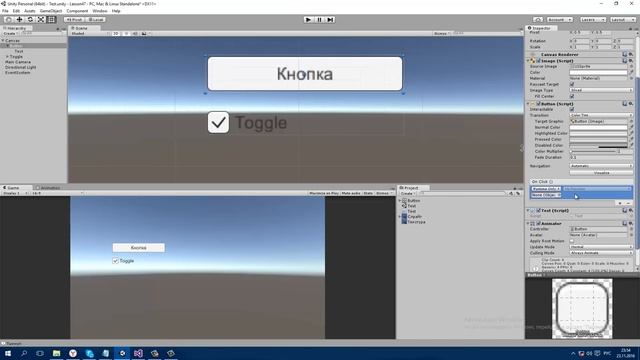Select the Hand tool in toolbar

[8, 20]
